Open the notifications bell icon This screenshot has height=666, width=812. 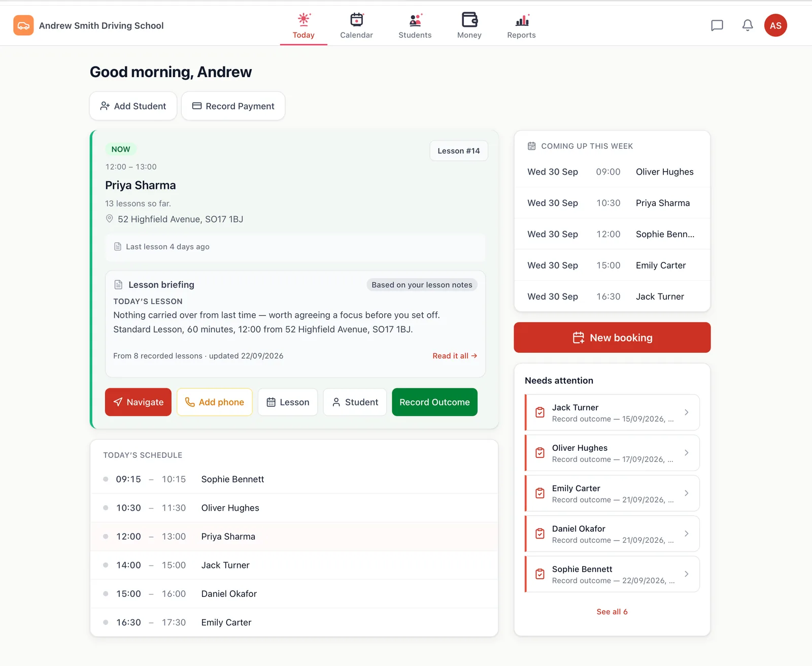pyautogui.click(x=748, y=25)
